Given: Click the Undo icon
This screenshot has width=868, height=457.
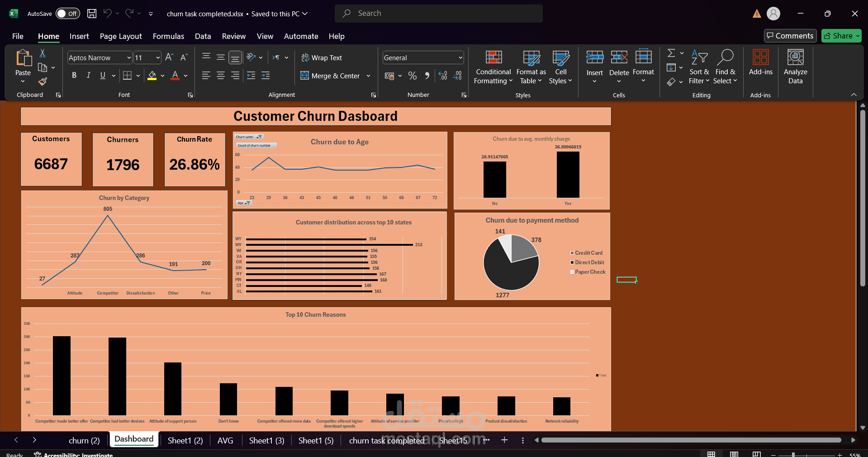Looking at the screenshot, I should [107, 14].
